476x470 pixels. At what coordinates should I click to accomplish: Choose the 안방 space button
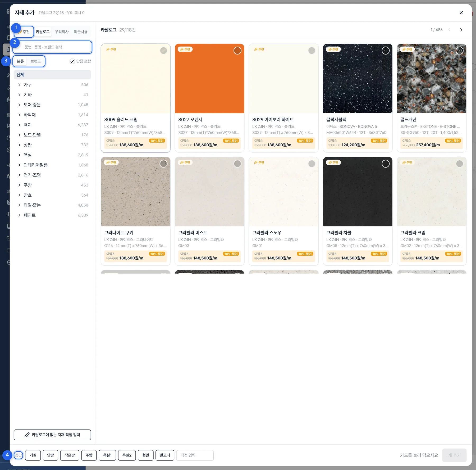click(x=51, y=455)
